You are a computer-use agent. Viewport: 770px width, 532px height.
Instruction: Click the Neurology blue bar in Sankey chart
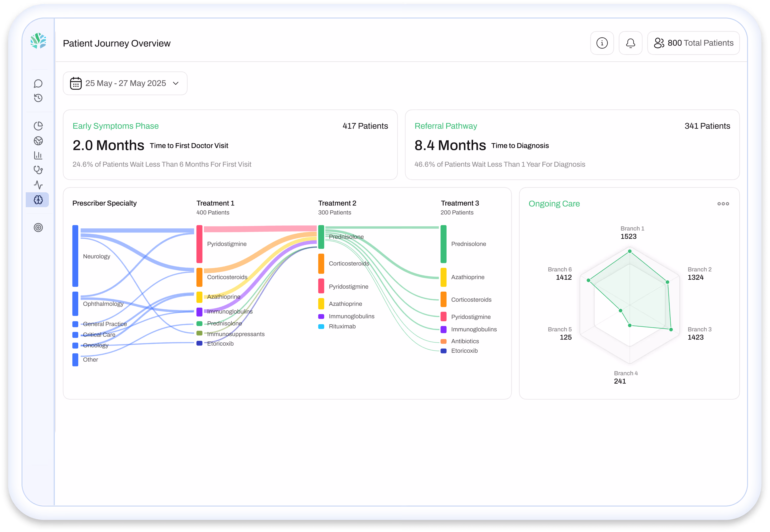point(75,256)
